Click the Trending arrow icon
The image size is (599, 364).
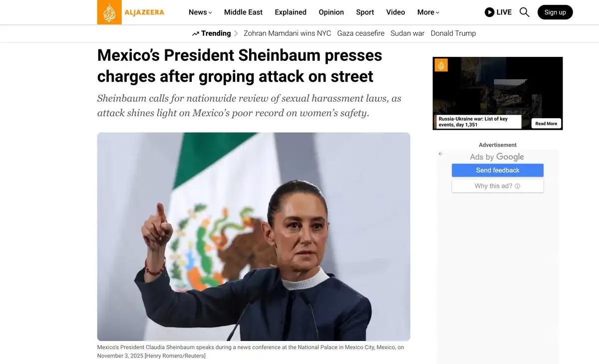click(196, 33)
